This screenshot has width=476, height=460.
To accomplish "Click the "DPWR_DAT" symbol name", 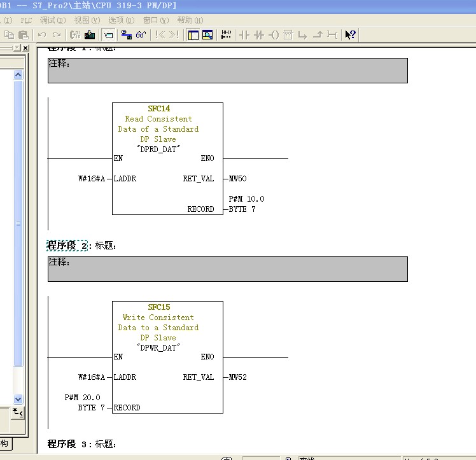I will tap(158, 348).
